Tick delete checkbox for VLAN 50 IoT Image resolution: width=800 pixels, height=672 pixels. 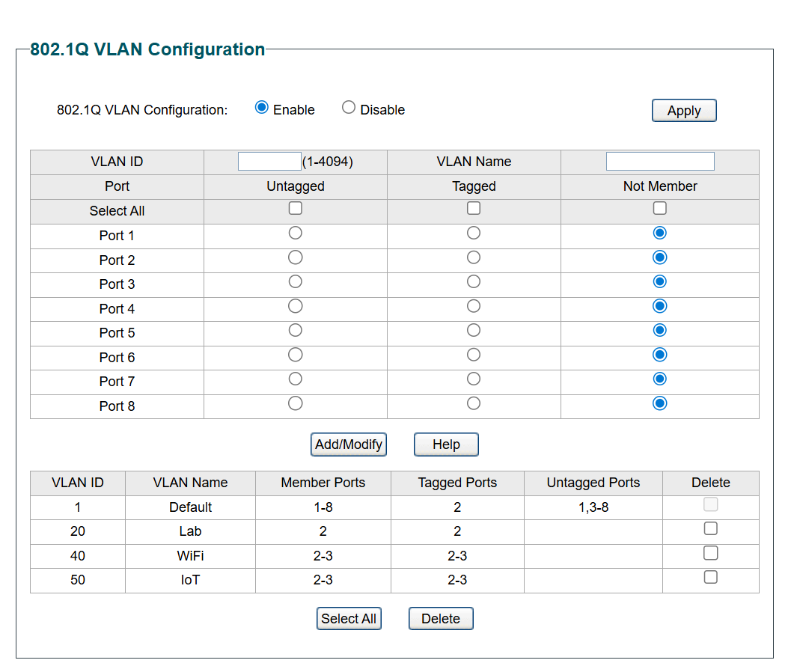click(711, 577)
